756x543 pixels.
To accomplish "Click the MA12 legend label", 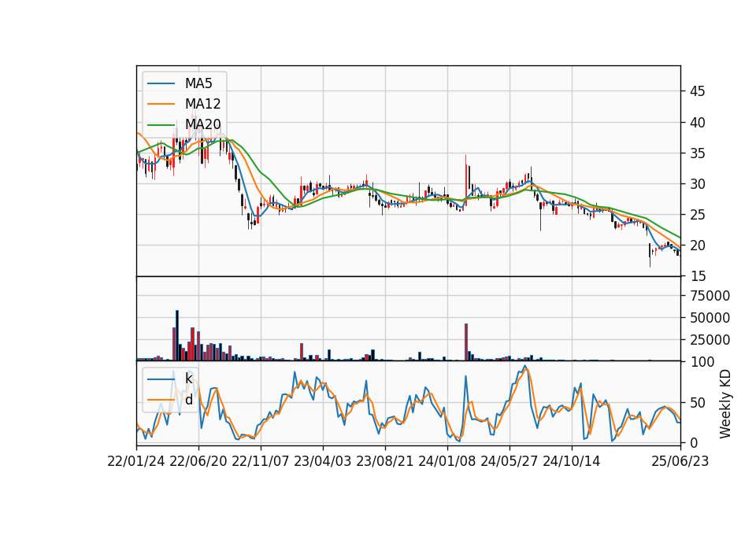I will click(202, 104).
